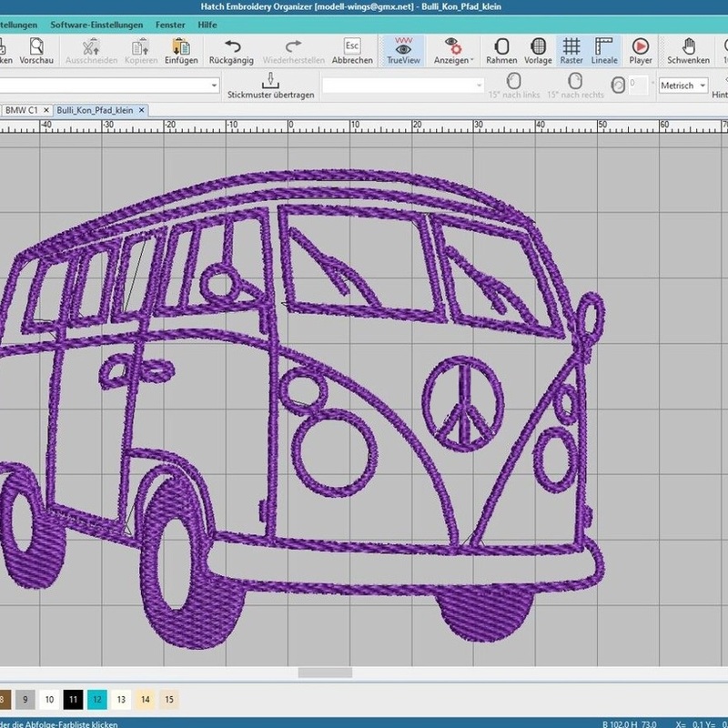The width and height of the screenshot is (728, 728).
Task: Toggle the Raster grid display
Action: [571, 49]
